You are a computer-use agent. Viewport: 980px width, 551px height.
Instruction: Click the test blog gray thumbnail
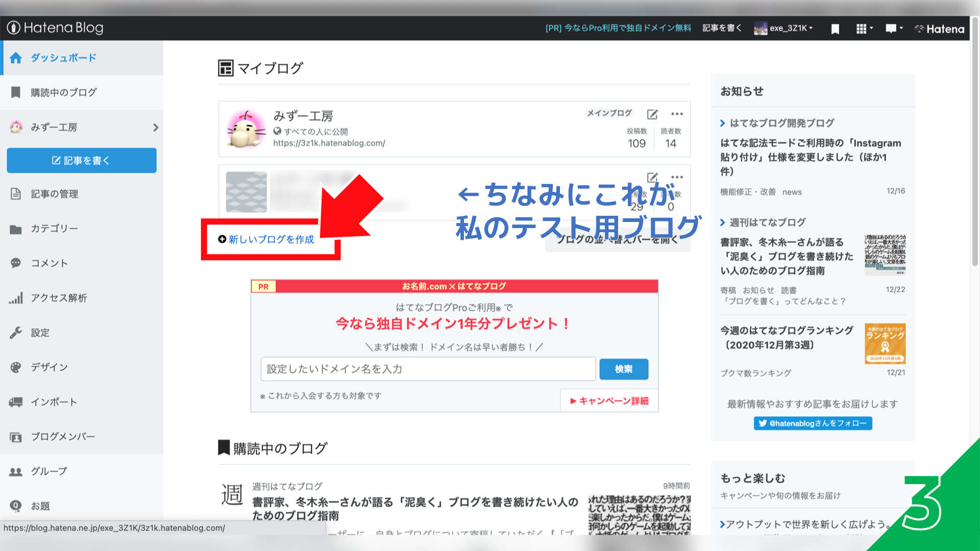247,192
